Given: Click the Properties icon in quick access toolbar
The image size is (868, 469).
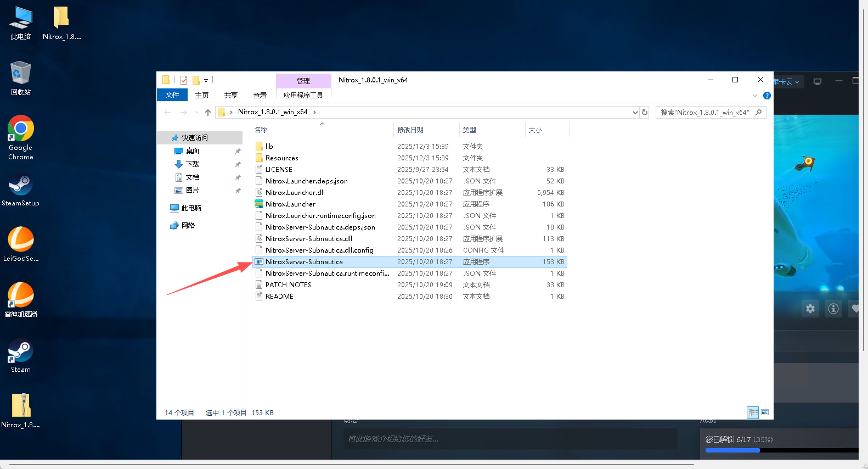Looking at the screenshot, I should pos(184,80).
